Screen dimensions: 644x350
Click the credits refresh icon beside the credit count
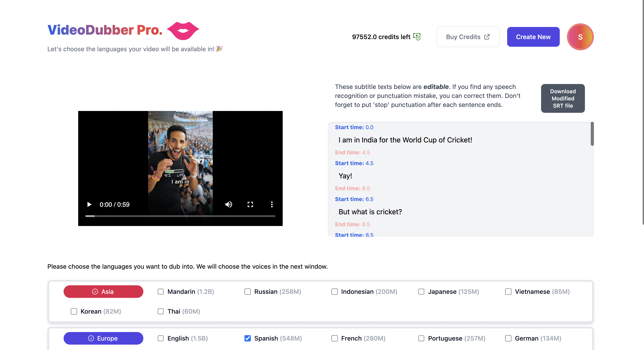(x=417, y=36)
